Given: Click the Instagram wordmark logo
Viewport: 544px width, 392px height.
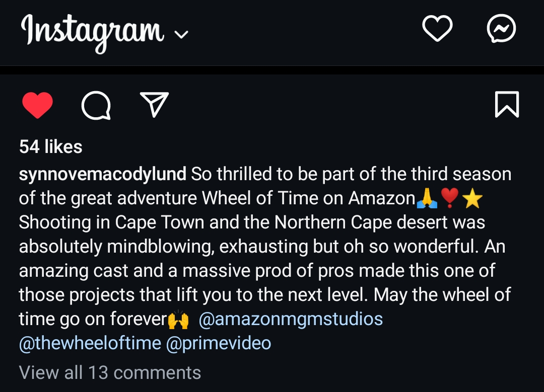Looking at the screenshot, I should tap(92, 31).
